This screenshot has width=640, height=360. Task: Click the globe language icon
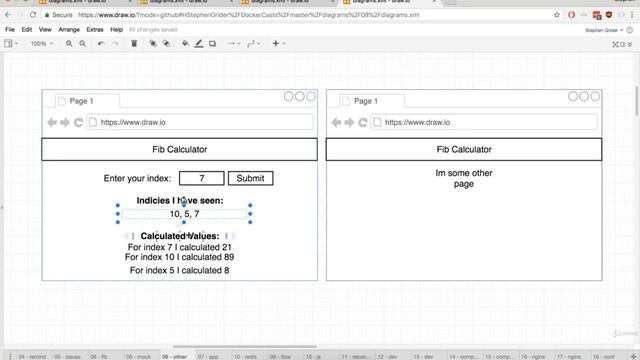(630, 30)
